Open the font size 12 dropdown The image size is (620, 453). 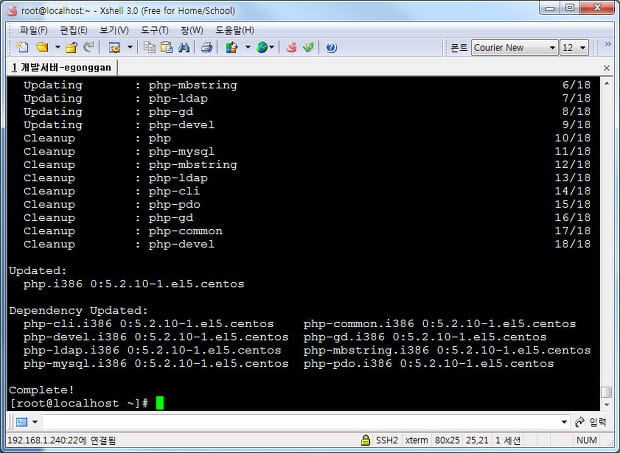(x=574, y=48)
